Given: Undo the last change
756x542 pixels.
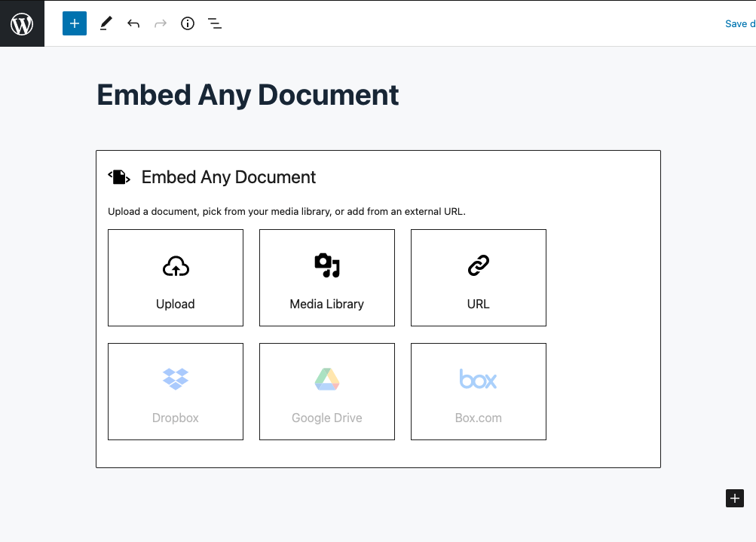Looking at the screenshot, I should 133,23.
